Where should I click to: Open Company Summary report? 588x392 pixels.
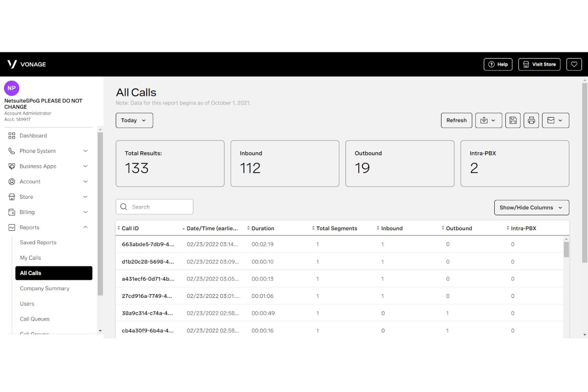44,288
